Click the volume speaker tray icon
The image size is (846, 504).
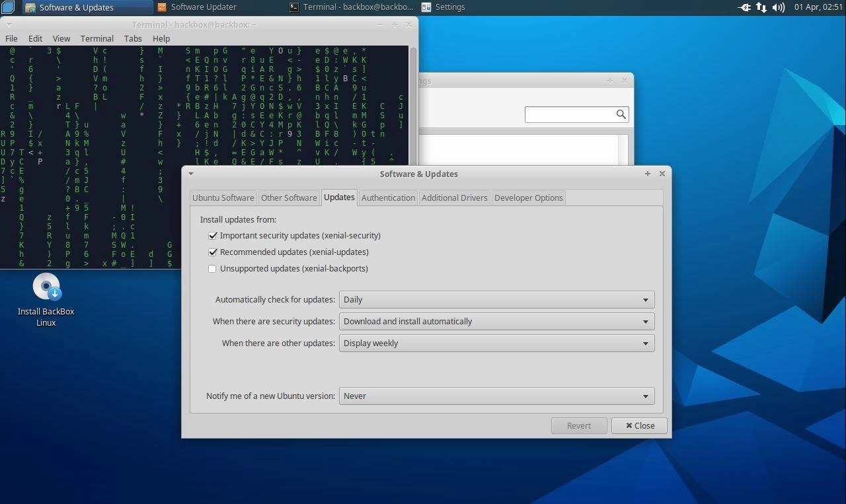[x=779, y=7]
